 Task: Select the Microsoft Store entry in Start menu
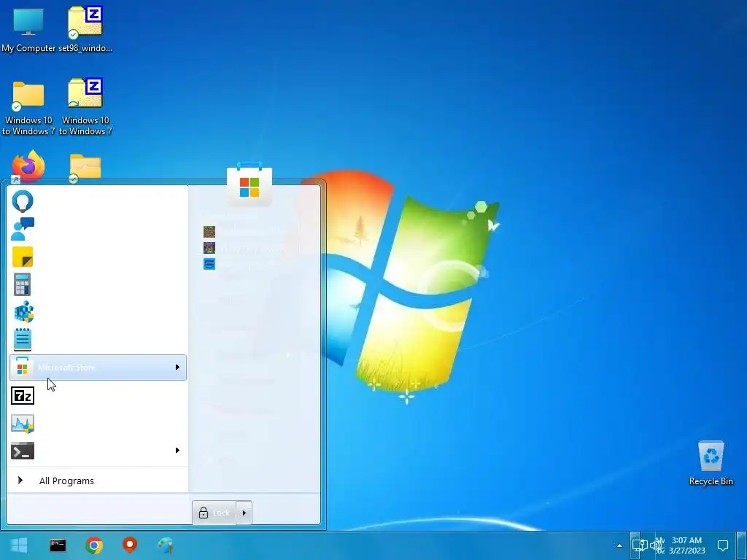point(98,367)
